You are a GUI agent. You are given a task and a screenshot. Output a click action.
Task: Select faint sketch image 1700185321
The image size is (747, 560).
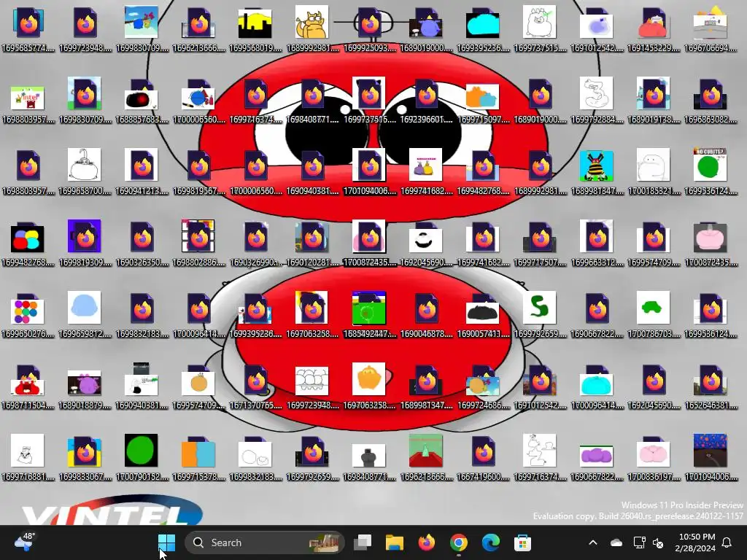coord(653,172)
